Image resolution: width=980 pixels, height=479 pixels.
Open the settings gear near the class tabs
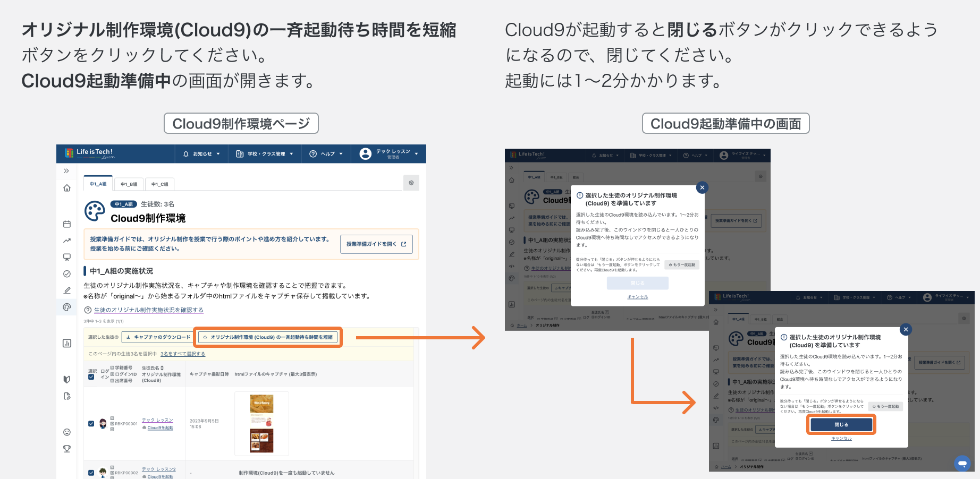point(411,183)
